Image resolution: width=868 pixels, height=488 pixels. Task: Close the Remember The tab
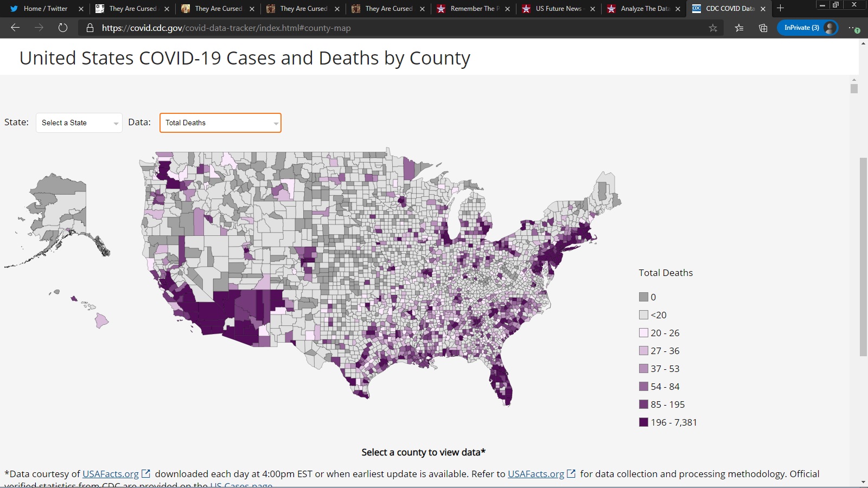[507, 9]
